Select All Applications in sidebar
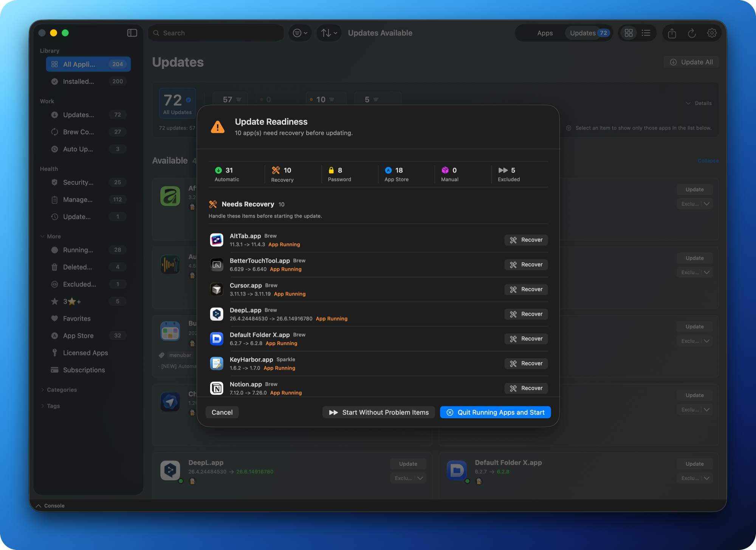Image resolution: width=756 pixels, height=550 pixels. tap(88, 64)
